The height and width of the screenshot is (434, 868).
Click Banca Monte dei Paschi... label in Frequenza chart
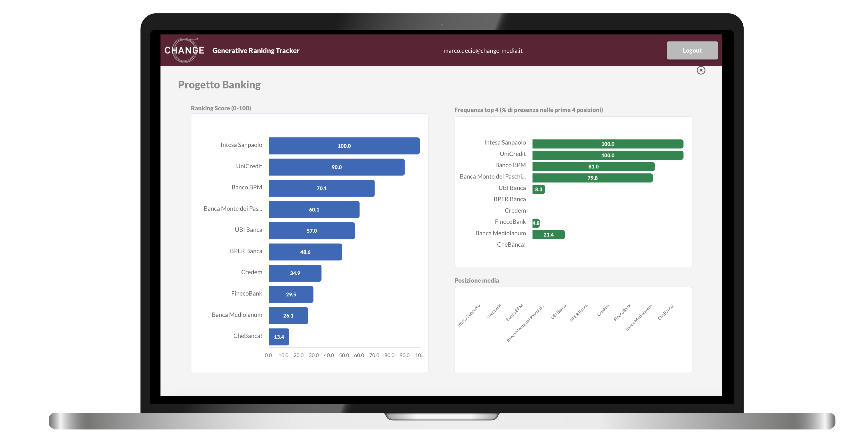point(493,176)
